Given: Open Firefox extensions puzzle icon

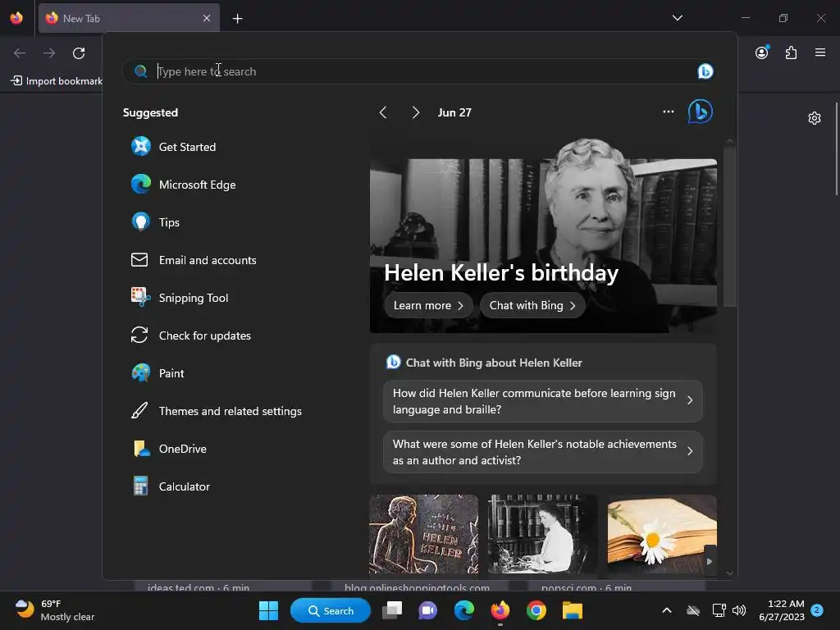Looking at the screenshot, I should 791,52.
